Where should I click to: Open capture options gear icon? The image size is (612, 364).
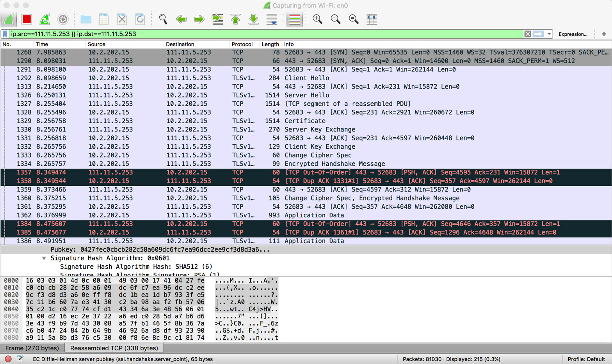(x=63, y=19)
